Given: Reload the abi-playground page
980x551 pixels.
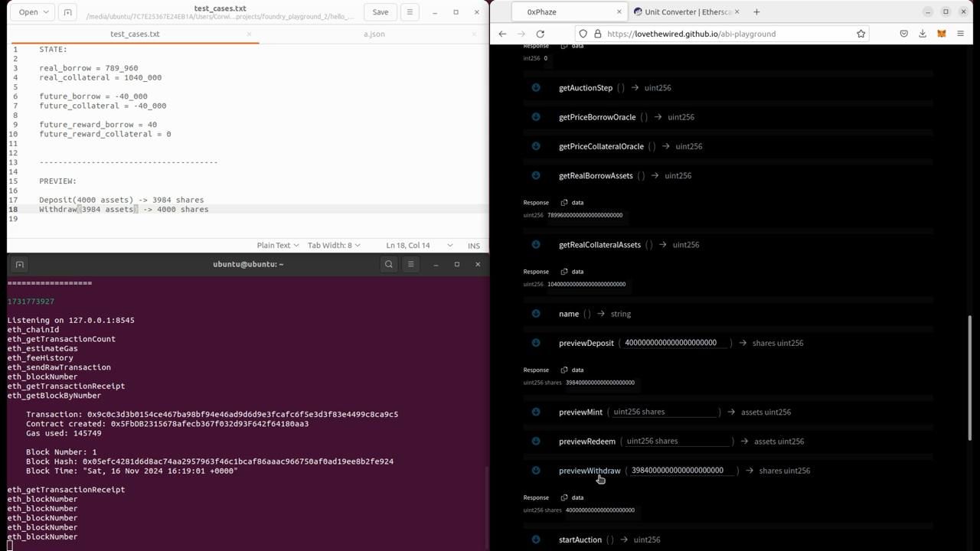Looking at the screenshot, I should pyautogui.click(x=541, y=34).
